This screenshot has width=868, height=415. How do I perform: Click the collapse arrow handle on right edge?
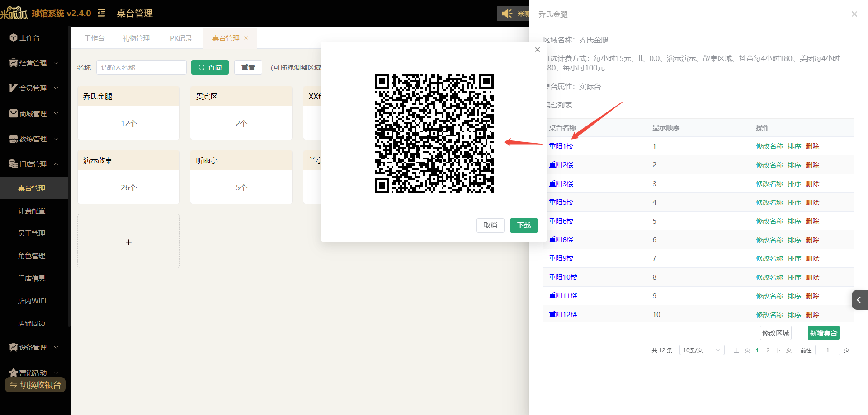coord(859,300)
